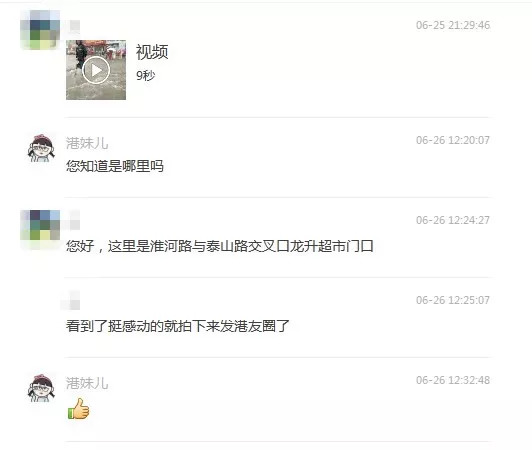Click 港妹儿 name above 您知道是哪里吗
Viewport: 532px width, 450px height.
[x=87, y=143]
